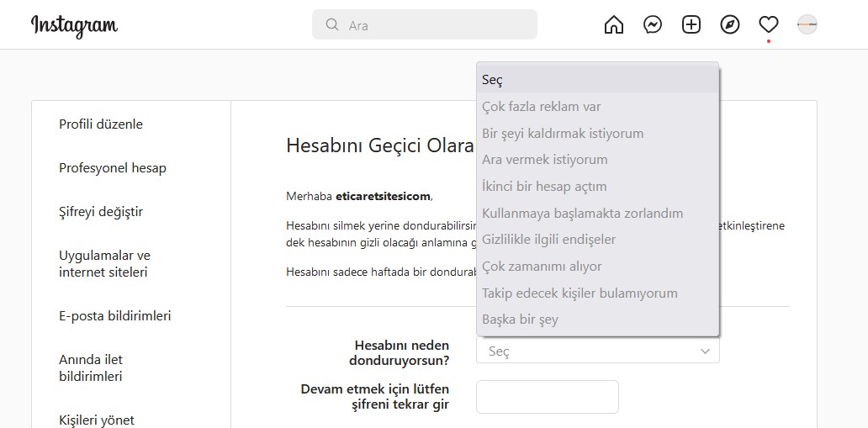Screen dimensions: 868x428
Task: Open 'Kişileri yönet' in sidebar
Action: [97, 420]
